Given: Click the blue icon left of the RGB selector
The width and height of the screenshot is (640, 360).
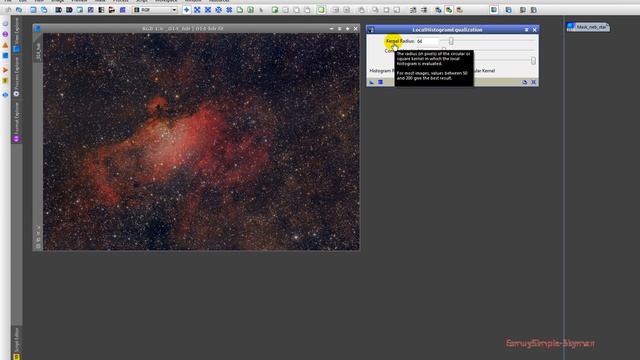Looking at the screenshot, I should pyautogui.click(x=122, y=10).
